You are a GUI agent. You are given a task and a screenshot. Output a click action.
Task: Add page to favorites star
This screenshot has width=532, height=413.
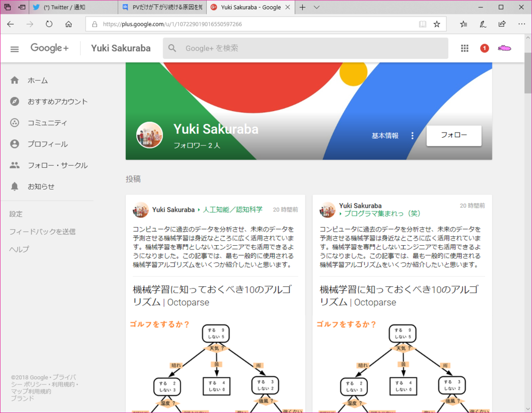436,24
